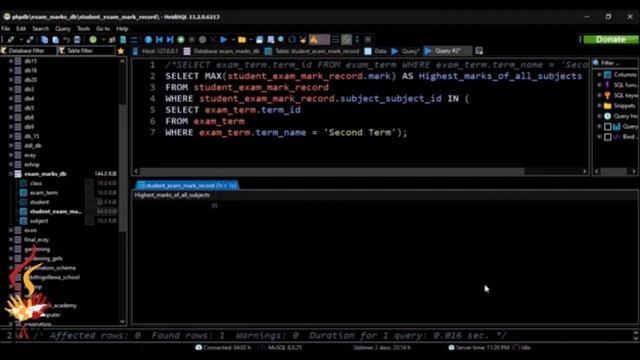Image resolution: width=640 pixels, height=360 pixels.
Task: Click the add new query tab icon
Action: [479, 51]
